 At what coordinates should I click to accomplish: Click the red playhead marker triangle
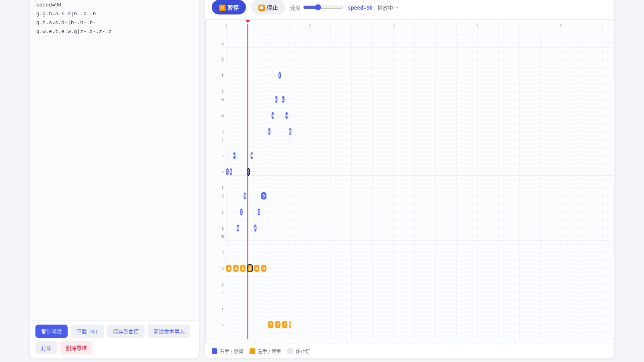click(x=248, y=21)
